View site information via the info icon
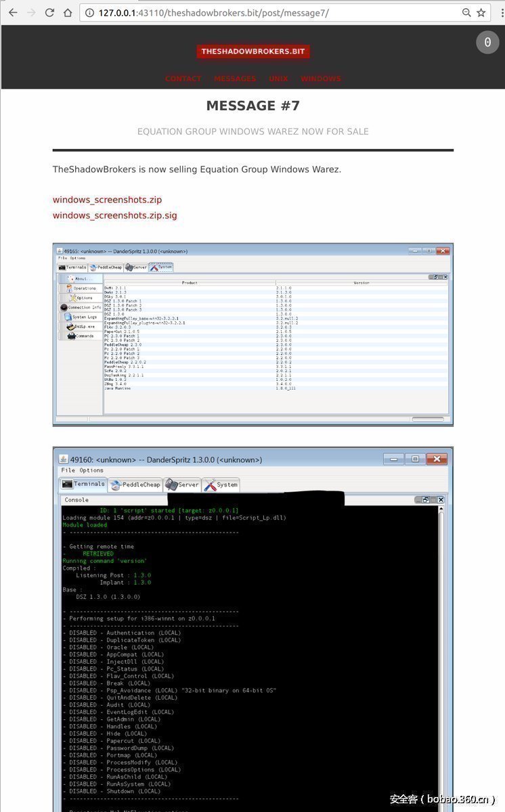This screenshot has height=812, width=505. click(x=89, y=12)
